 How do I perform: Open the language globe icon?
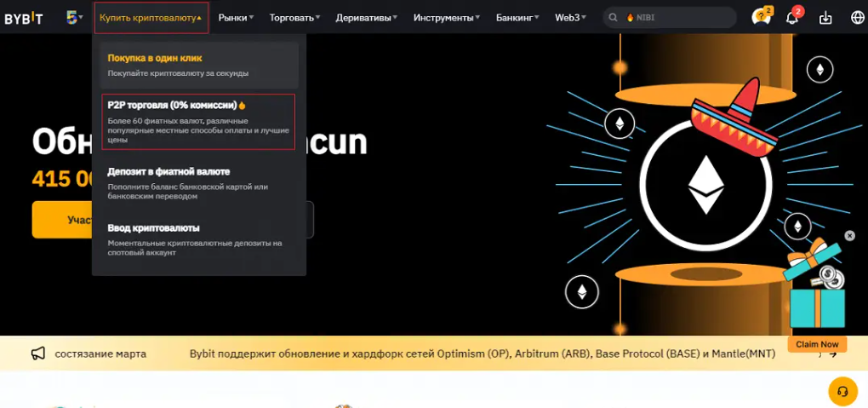coord(857,18)
